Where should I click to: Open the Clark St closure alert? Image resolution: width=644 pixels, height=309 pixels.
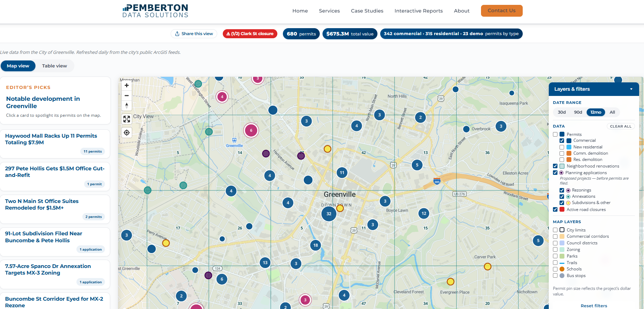[250, 34]
